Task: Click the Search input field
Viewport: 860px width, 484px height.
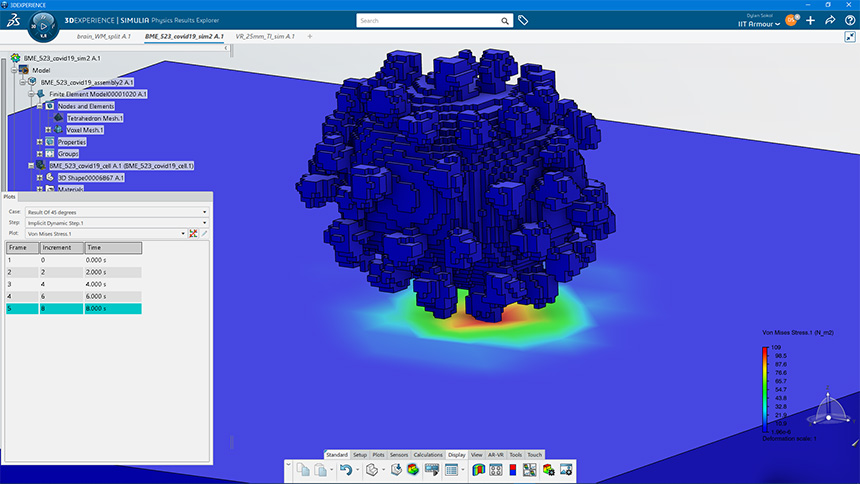Action: [428, 21]
